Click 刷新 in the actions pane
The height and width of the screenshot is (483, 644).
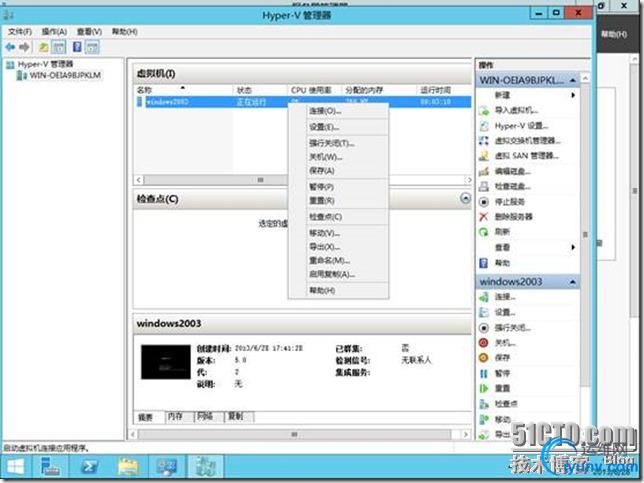click(502, 232)
